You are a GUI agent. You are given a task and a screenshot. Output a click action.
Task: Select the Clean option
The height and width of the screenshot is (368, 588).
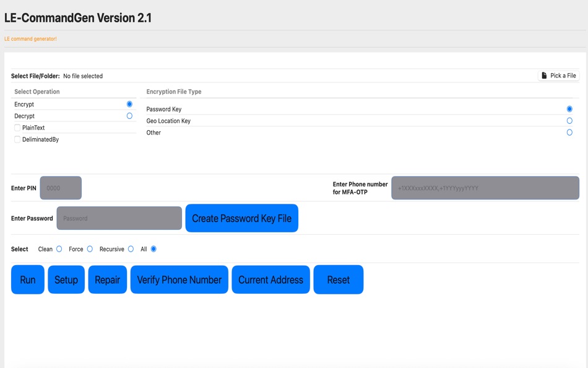coord(59,248)
